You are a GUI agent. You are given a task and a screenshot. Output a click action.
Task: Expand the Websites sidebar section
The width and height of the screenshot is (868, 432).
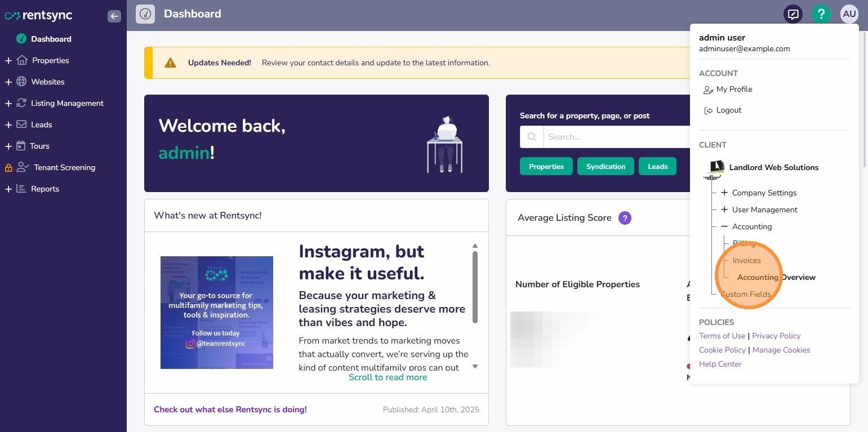click(8, 82)
